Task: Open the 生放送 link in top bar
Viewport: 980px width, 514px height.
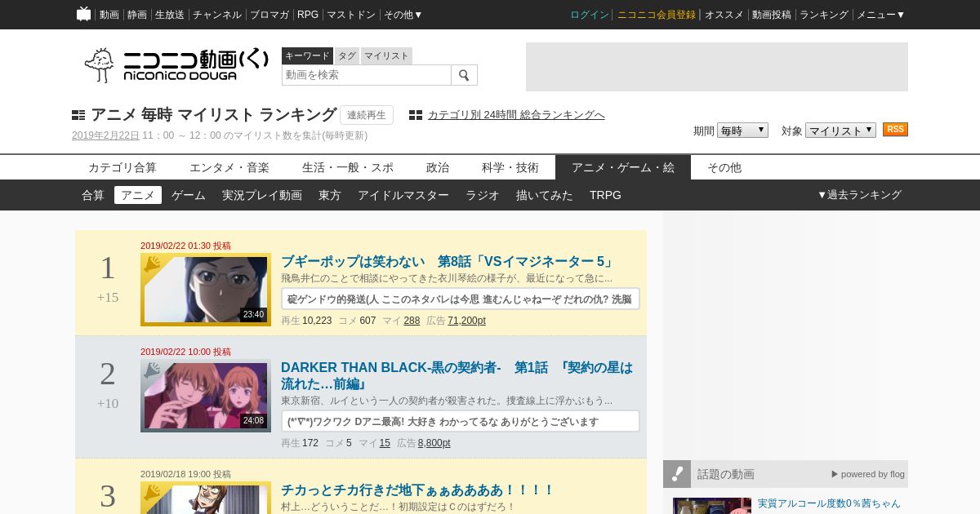Action: tap(170, 15)
